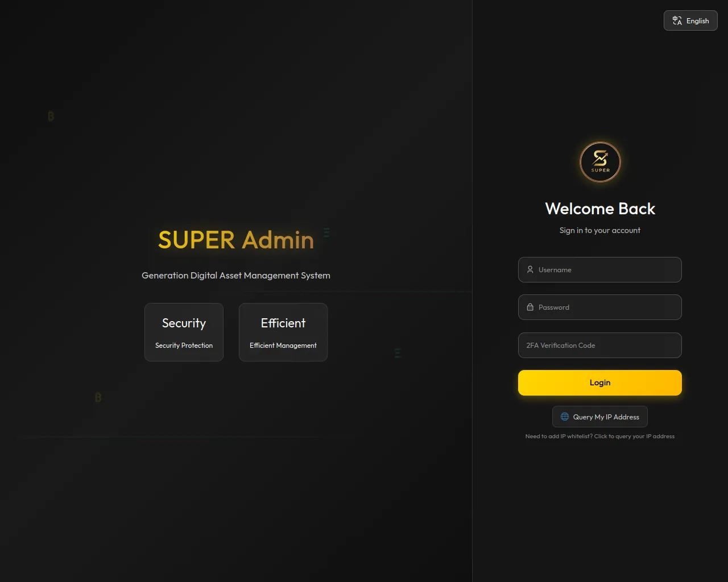Open the English language selector

[x=690, y=21]
